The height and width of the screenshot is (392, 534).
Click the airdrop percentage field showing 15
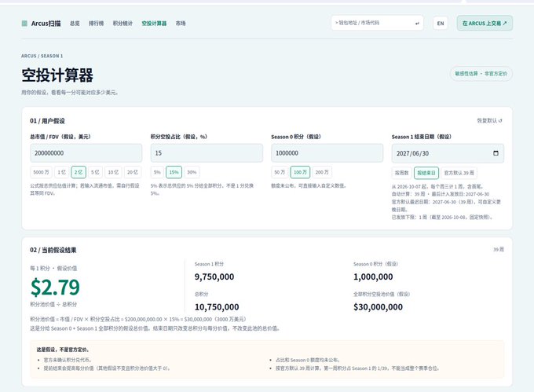[x=207, y=153]
